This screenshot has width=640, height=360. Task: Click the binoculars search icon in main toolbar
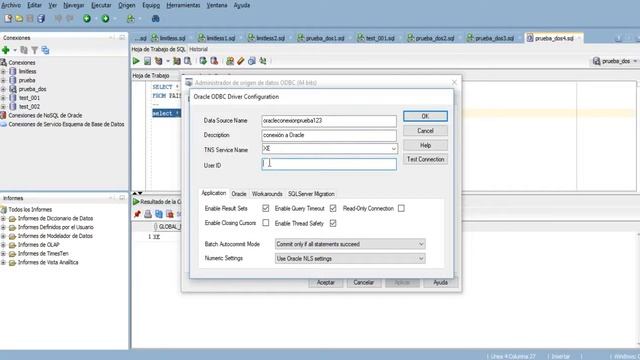point(156,18)
